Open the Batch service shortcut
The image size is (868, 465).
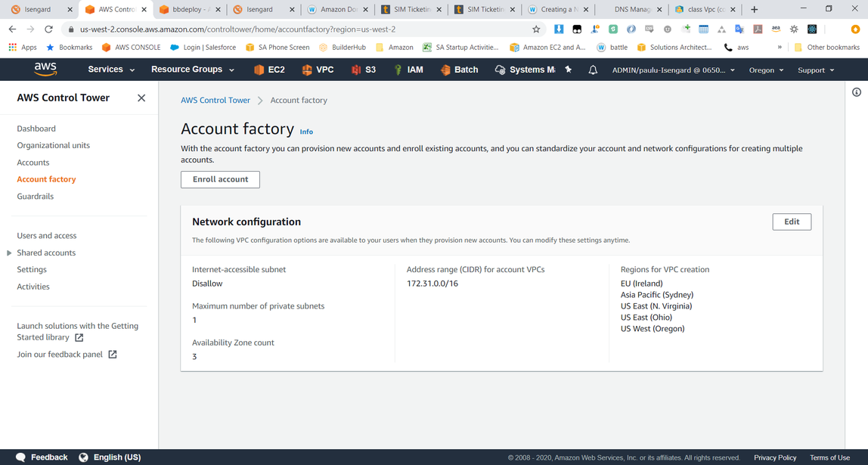[x=459, y=70]
